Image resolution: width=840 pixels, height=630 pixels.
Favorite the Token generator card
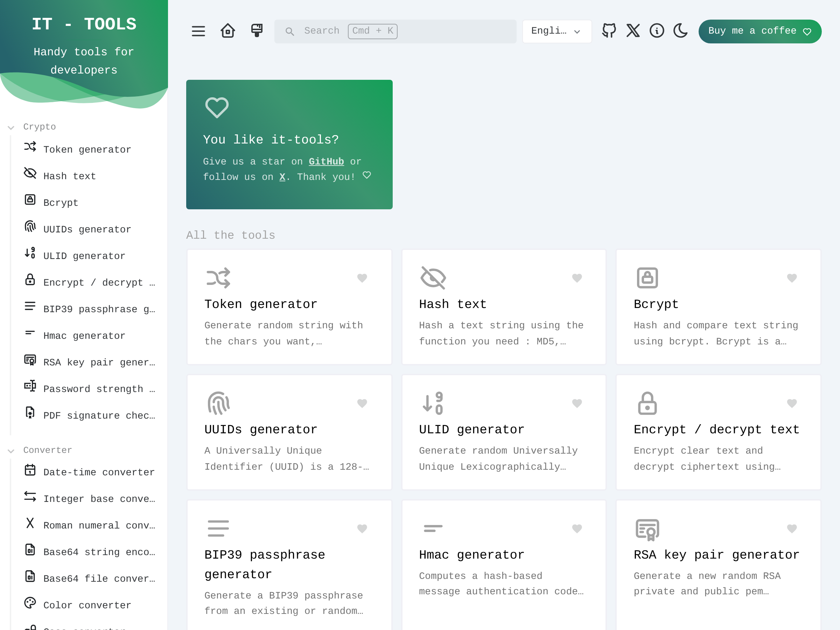(x=362, y=278)
